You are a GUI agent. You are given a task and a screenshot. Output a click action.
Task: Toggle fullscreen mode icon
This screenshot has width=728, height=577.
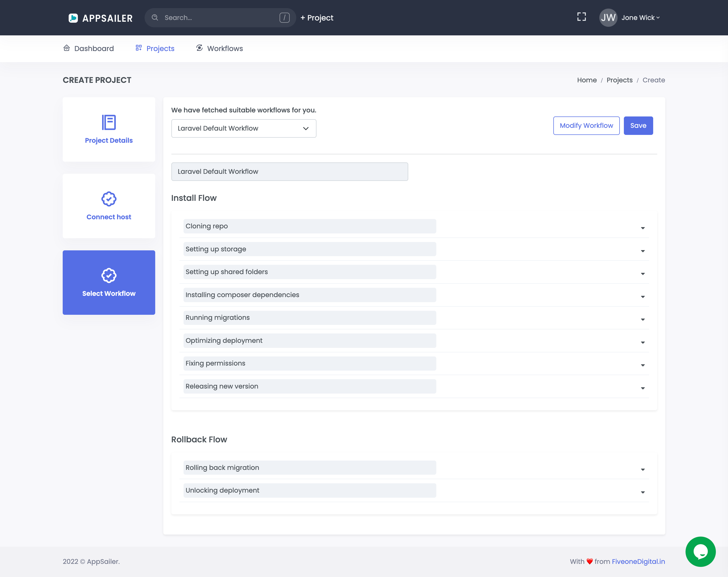tap(581, 17)
